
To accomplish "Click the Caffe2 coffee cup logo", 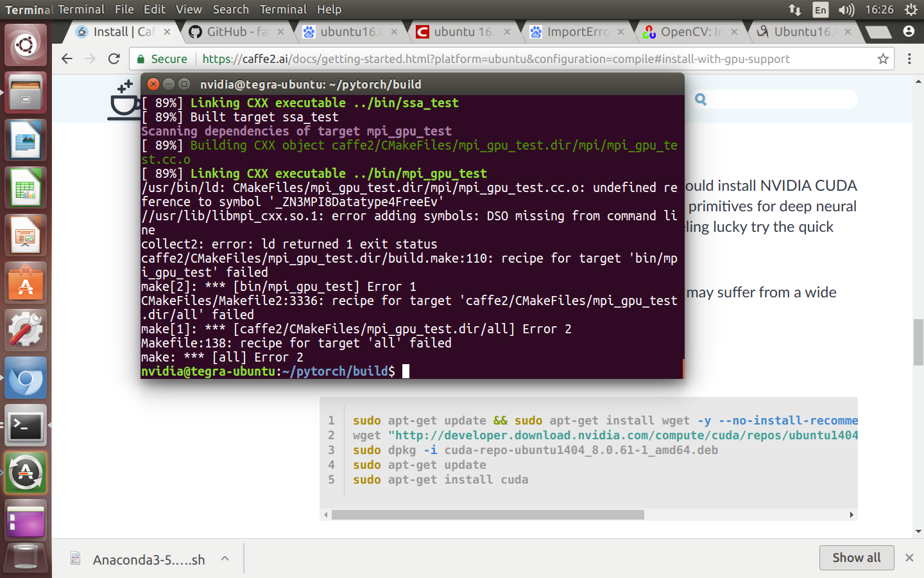I will [x=124, y=100].
